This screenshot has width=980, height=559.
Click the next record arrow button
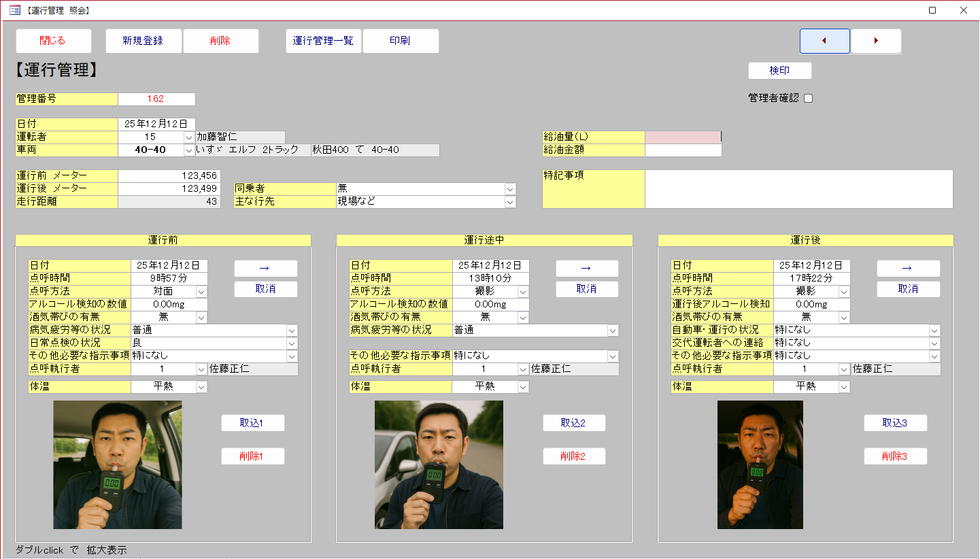click(x=876, y=41)
